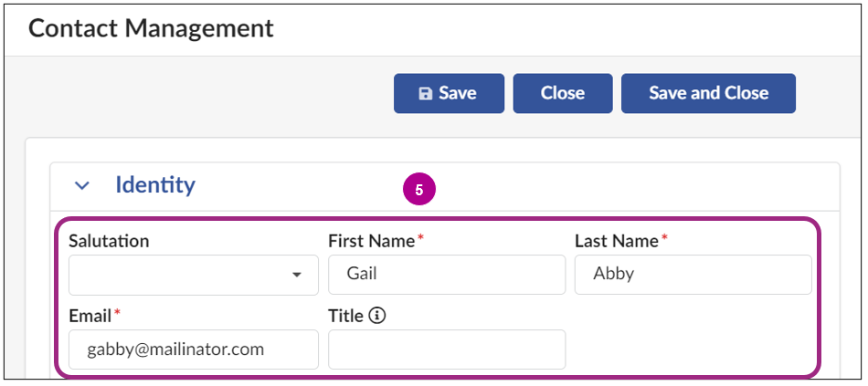Click the info icon beside Title
The image size is (868, 386).
click(377, 316)
